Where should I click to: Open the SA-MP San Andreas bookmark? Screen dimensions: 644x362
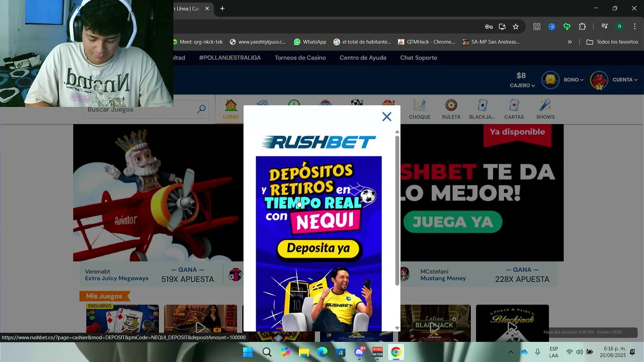tap(491, 42)
